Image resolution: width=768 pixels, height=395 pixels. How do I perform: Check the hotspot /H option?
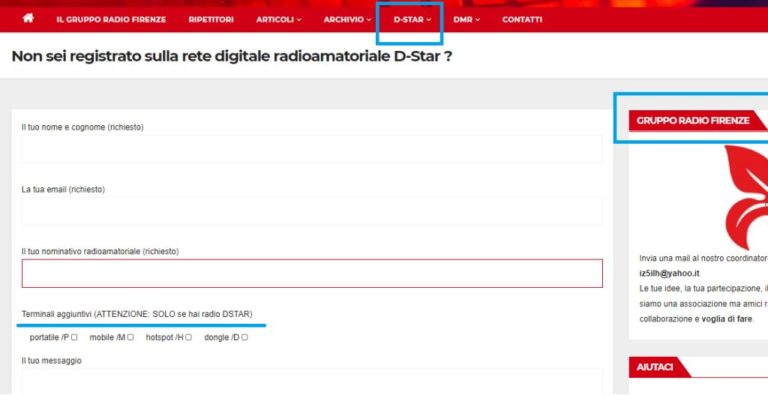click(x=189, y=338)
